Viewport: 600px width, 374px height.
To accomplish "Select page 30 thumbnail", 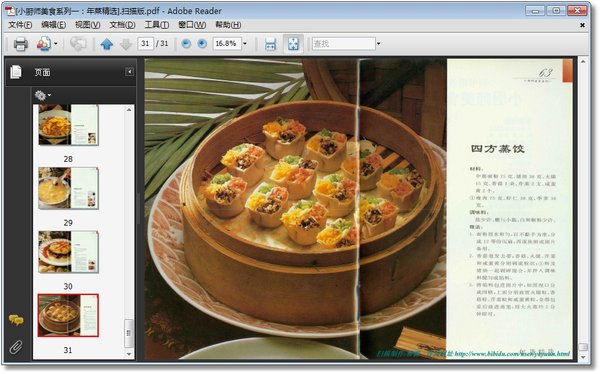I will tap(68, 252).
